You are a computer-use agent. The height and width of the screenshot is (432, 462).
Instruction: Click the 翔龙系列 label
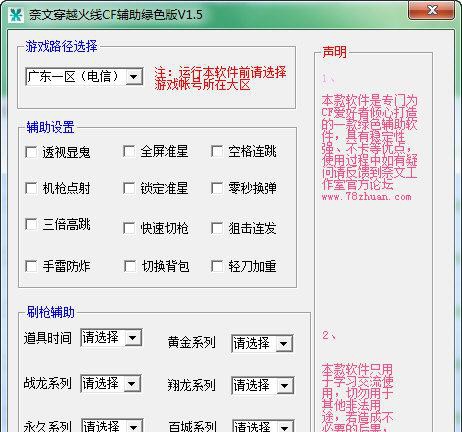point(192,385)
